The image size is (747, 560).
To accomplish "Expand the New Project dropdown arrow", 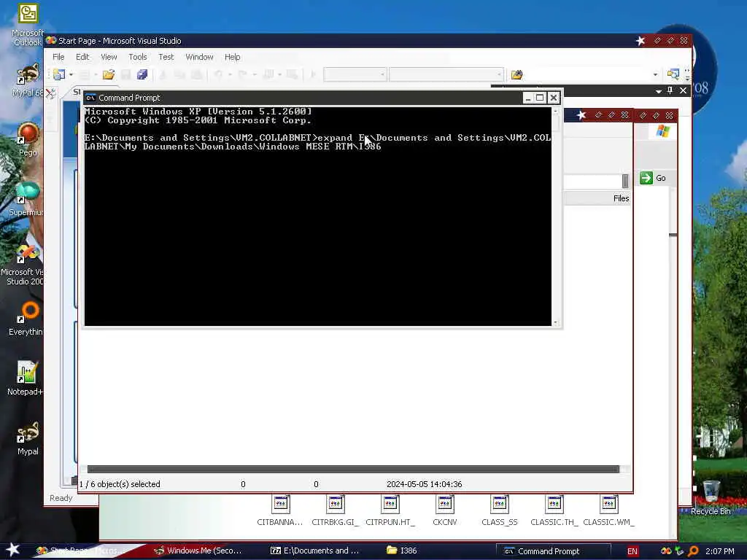I will click(x=71, y=74).
